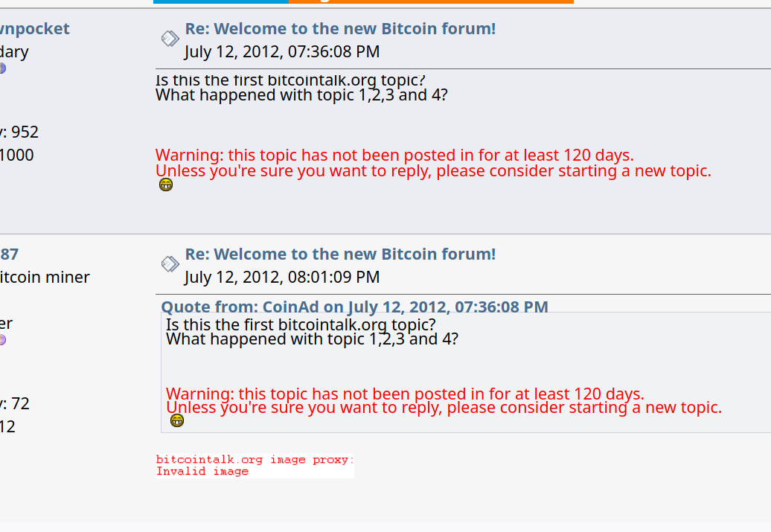Open the profile of the user ending in 87

[10, 254]
